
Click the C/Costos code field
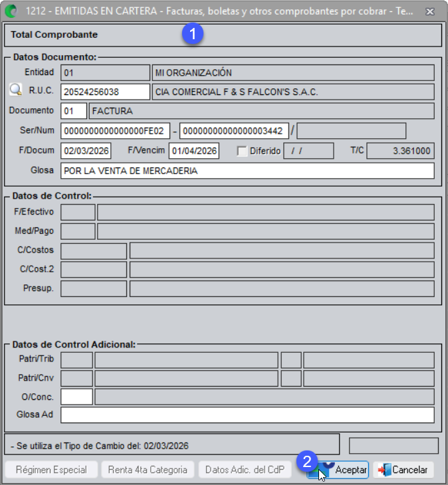click(94, 251)
